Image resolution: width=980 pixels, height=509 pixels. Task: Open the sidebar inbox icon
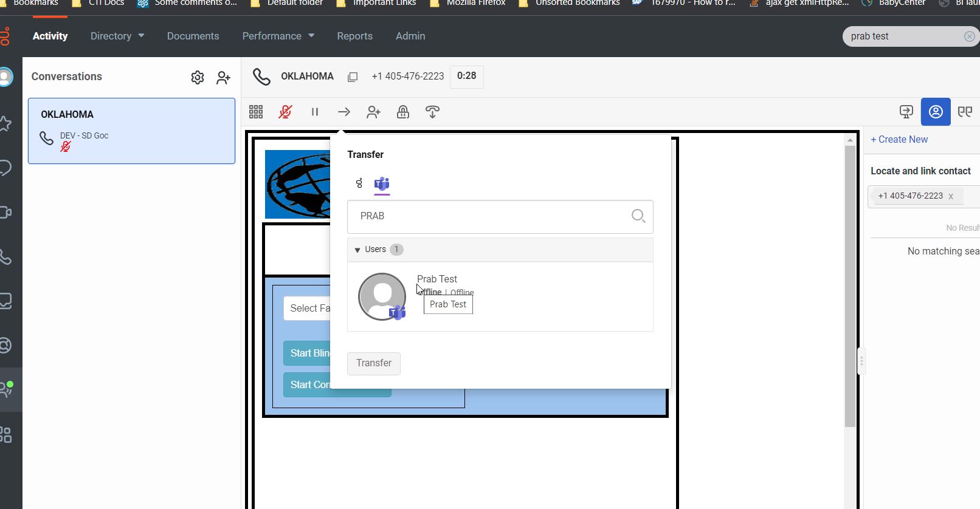[x=5, y=301]
